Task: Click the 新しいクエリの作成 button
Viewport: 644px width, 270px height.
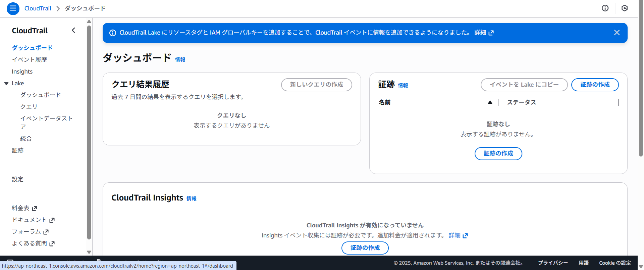Action: point(316,85)
